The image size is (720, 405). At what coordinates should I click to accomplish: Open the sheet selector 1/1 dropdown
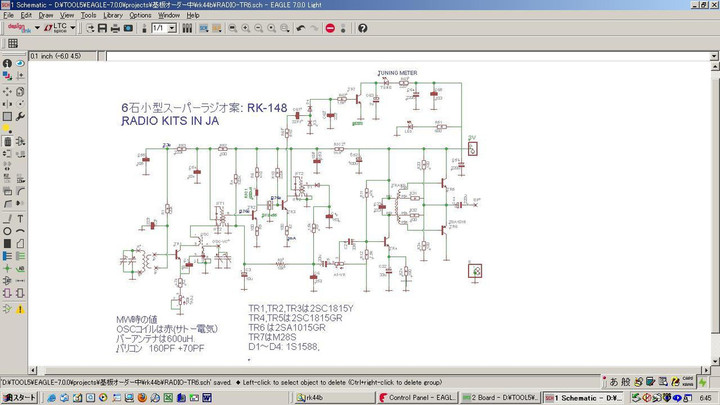(x=172, y=28)
